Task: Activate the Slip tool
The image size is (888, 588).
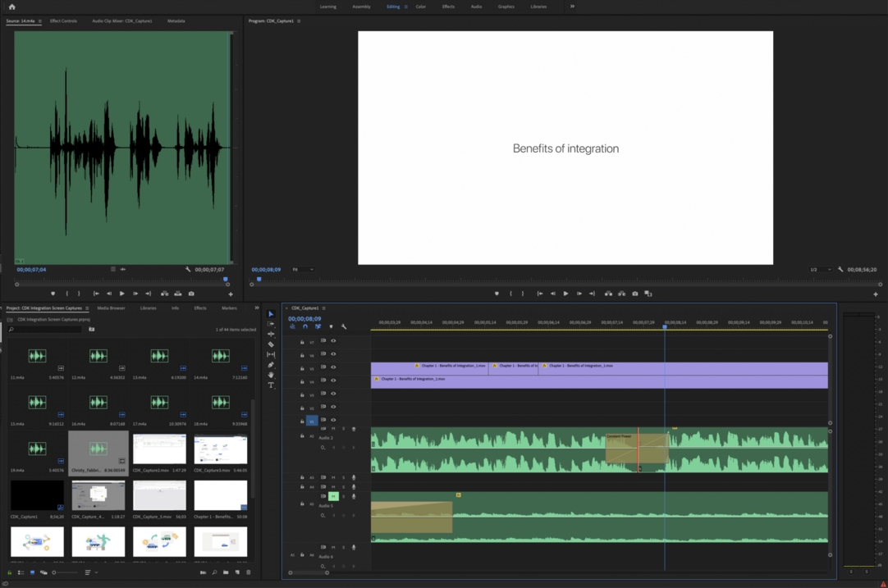Action: point(271,354)
